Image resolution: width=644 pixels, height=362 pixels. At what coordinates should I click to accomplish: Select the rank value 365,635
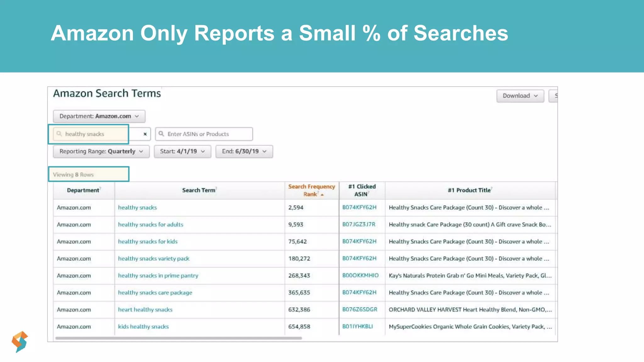pyautogui.click(x=299, y=293)
